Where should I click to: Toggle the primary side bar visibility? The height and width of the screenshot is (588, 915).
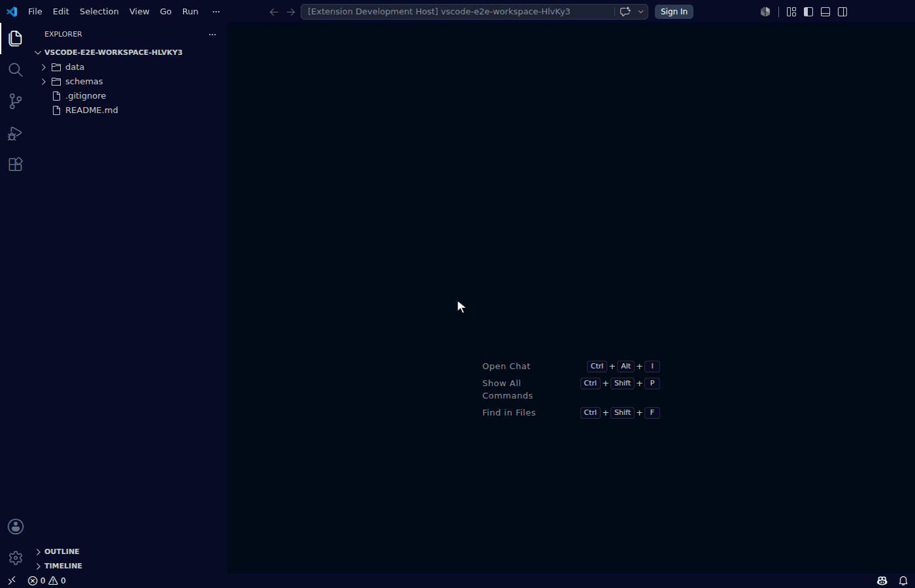point(808,12)
